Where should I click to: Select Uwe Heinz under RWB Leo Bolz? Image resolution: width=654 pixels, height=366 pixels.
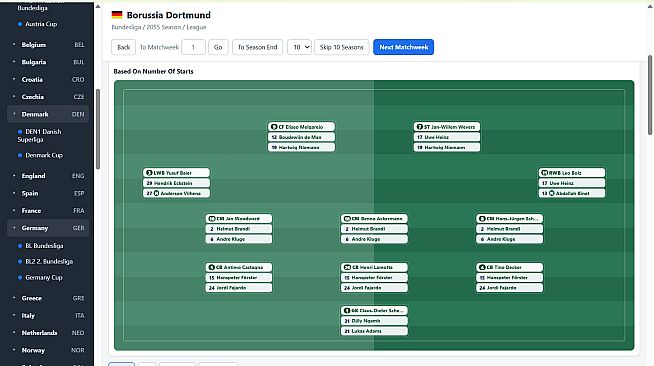pos(572,183)
